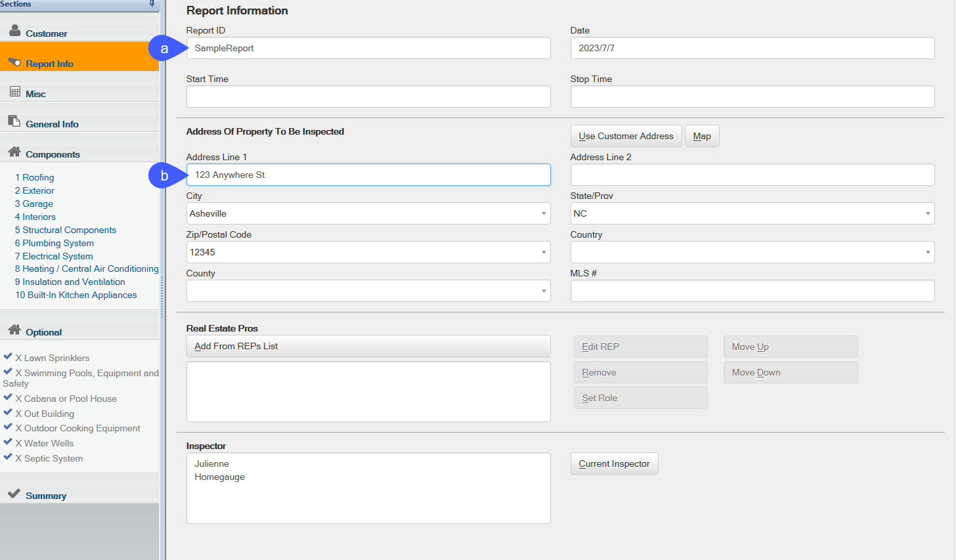The width and height of the screenshot is (956, 560).
Task: Open the Roofing component section
Action: pos(35,178)
